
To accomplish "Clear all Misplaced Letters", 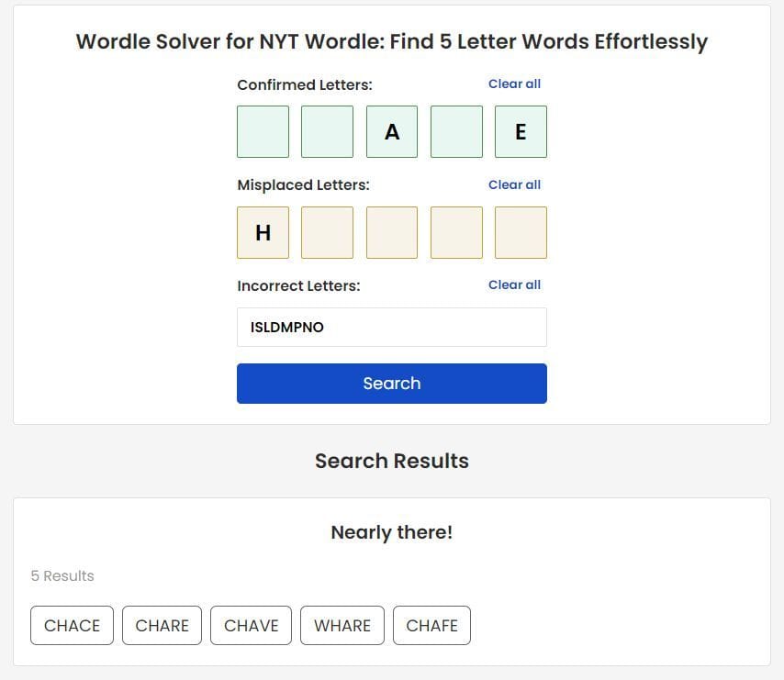I will coord(515,184).
